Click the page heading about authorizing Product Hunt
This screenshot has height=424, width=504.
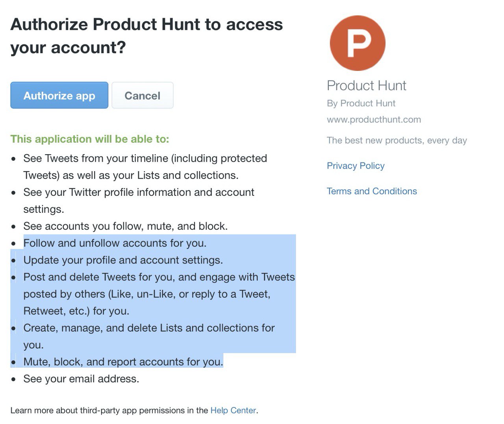tap(146, 36)
